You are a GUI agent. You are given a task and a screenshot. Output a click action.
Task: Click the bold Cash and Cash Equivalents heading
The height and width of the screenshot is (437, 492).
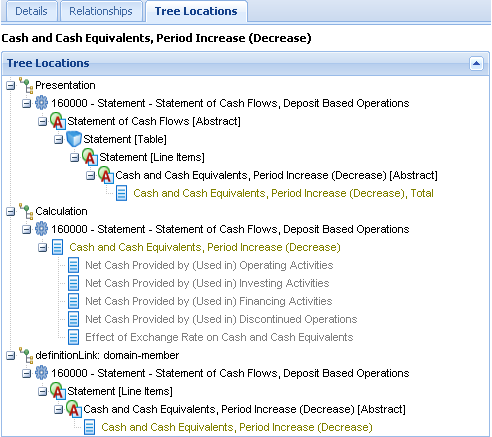[x=156, y=38]
